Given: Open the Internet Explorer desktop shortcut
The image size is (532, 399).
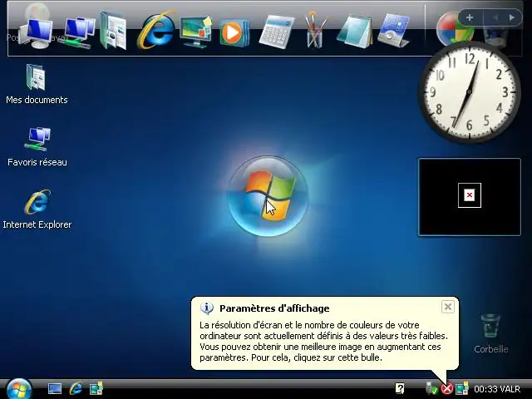Looking at the screenshot, I should pyautogui.click(x=37, y=209).
